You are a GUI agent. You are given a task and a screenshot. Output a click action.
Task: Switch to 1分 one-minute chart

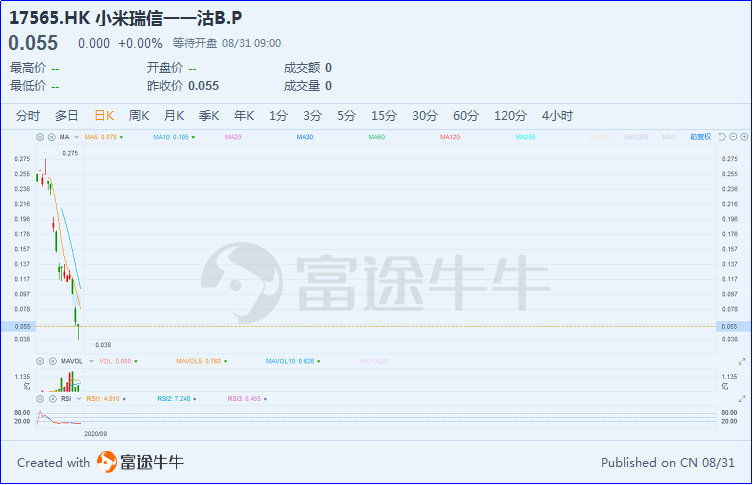coord(278,116)
